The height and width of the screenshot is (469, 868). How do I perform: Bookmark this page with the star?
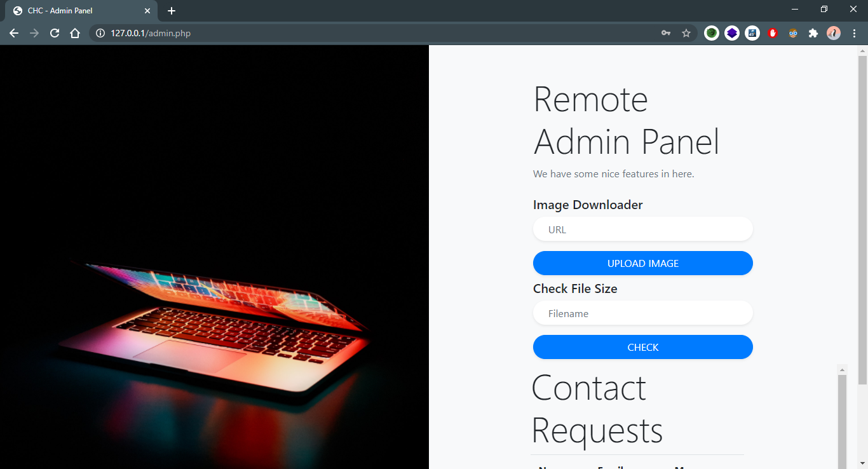[x=686, y=33]
